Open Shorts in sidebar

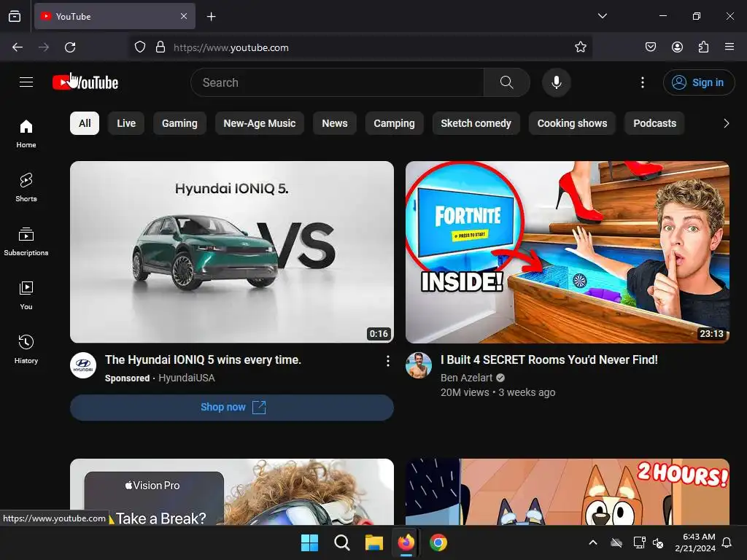26,187
